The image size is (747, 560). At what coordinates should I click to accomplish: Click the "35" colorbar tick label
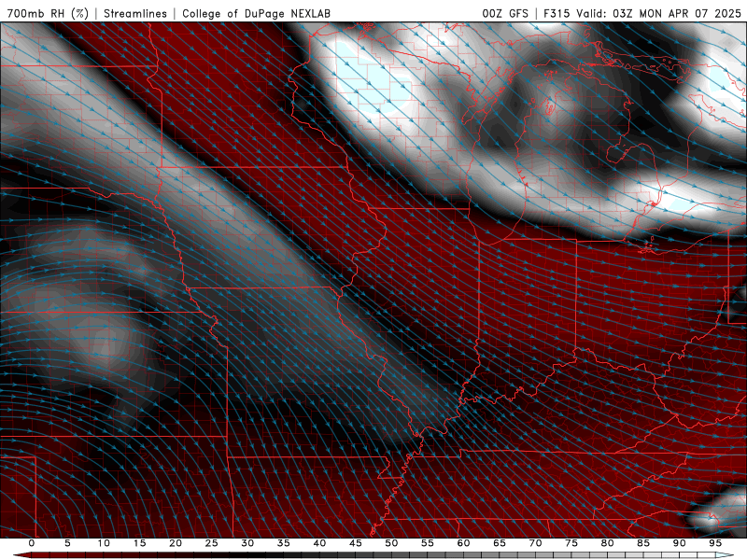[284, 543]
